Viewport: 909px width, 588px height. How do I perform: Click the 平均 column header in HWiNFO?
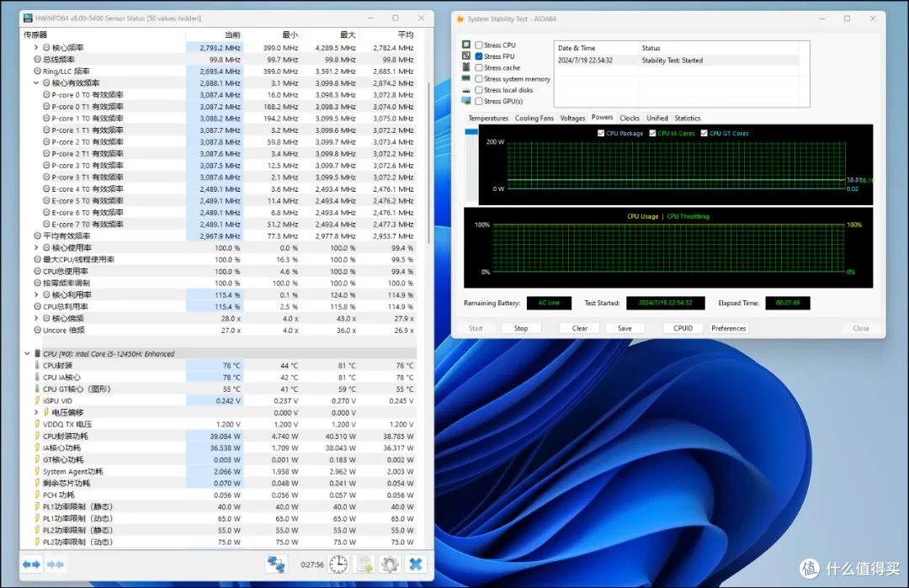coord(388,34)
